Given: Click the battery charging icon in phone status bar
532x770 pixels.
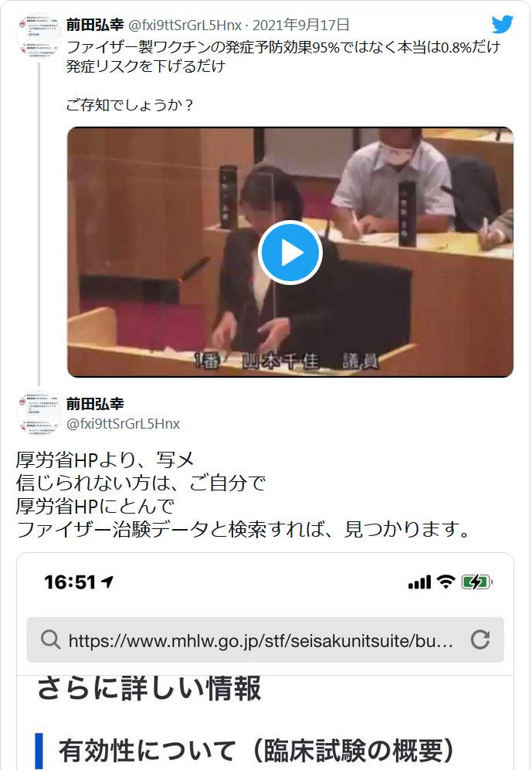Looking at the screenshot, I should (x=476, y=582).
